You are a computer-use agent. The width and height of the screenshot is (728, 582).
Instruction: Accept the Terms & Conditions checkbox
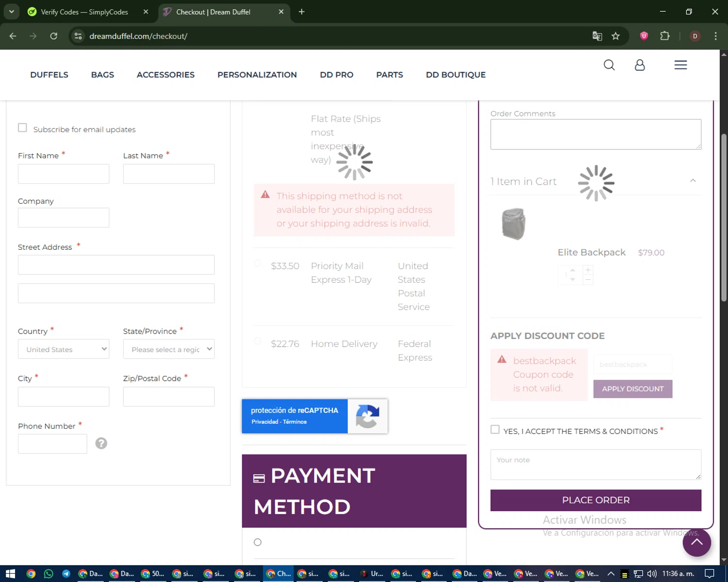click(x=495, y=430)
